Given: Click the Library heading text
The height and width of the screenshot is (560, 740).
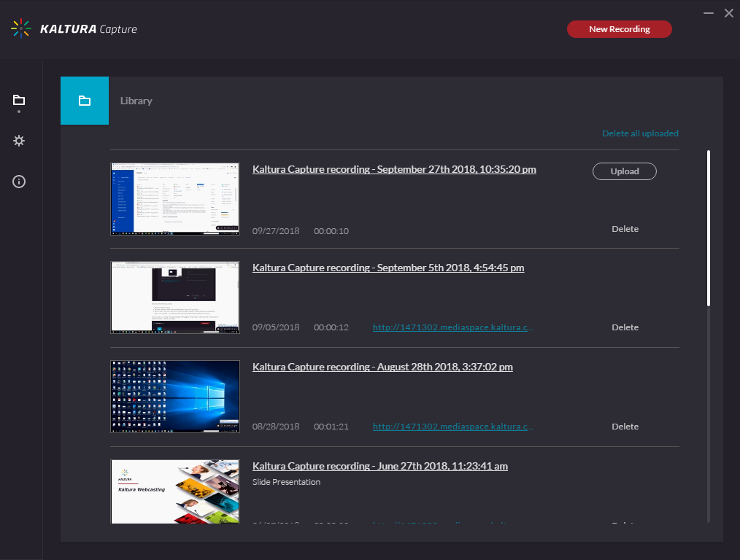Looking at the screenshot, I should click(x=136, y=101).
